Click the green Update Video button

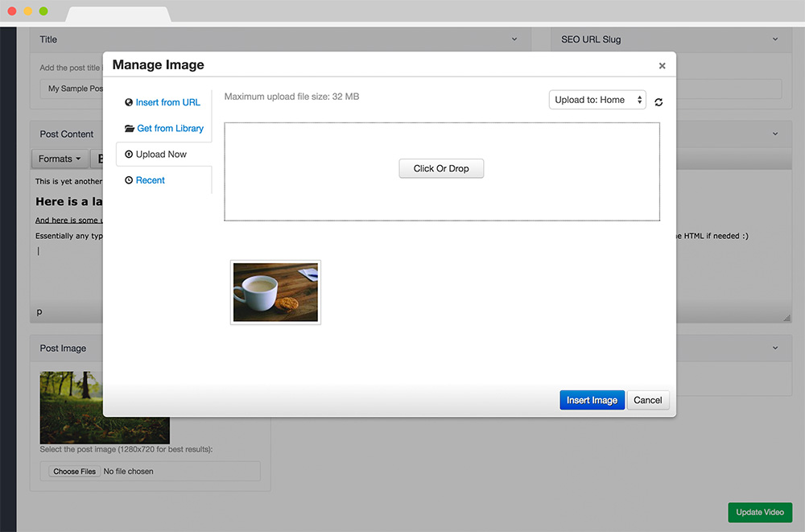click(759, 513)
